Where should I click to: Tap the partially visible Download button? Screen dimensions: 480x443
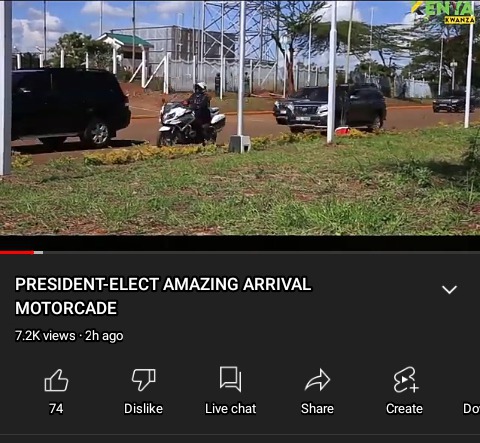pyautogui.click(x=472, y=409)
